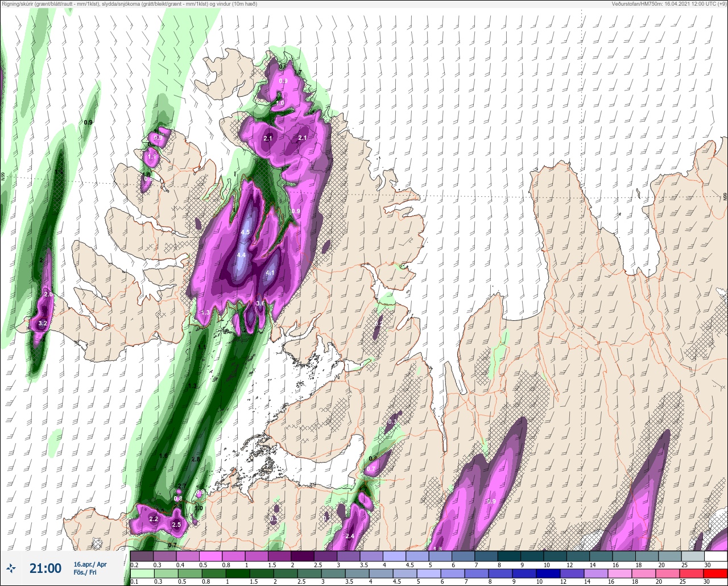
Task: Click the 4.5 precipitation value on the map
Action: [245, 233]
